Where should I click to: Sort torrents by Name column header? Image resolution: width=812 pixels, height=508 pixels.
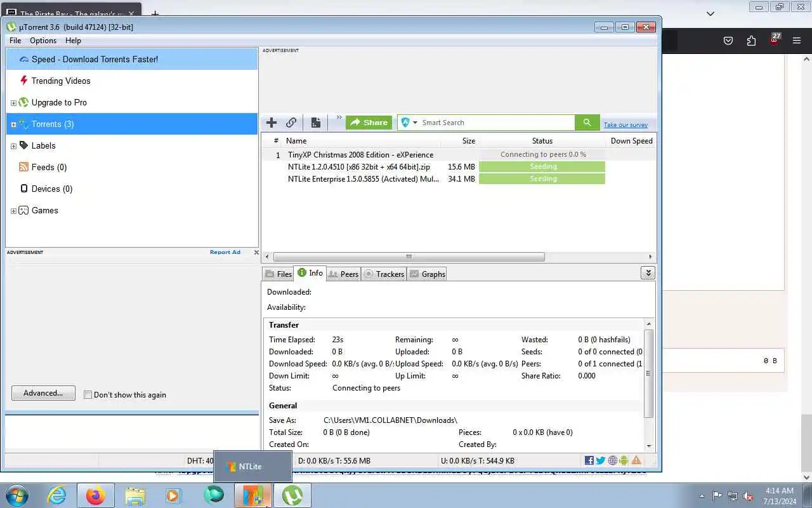pos(362,141)
